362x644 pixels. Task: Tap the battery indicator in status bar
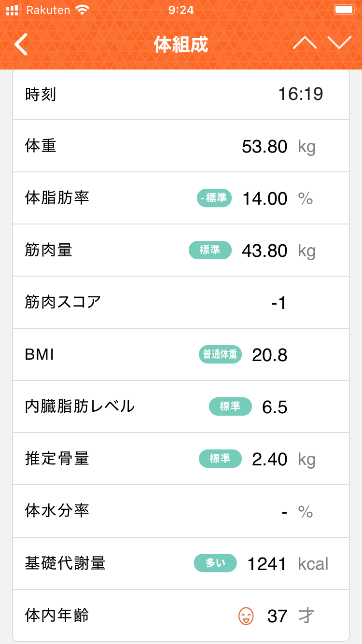[344, 10]
